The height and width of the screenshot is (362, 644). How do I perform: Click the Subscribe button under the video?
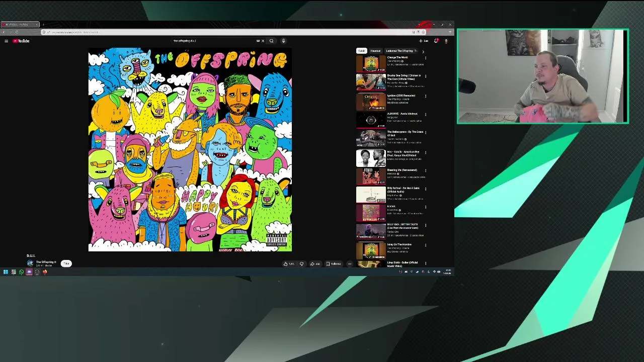tap(66, 263)
